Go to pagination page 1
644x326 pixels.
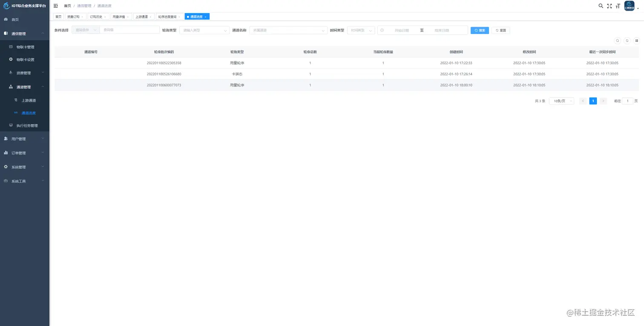[x=593, y=101]
